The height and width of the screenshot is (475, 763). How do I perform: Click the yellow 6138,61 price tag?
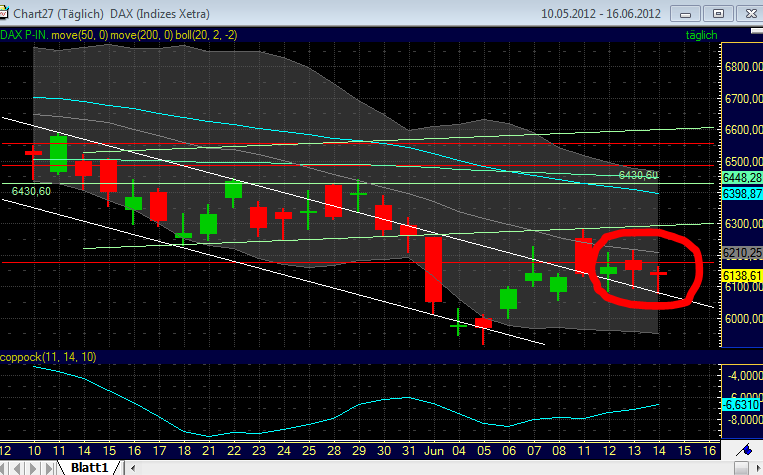coord(743,276)
